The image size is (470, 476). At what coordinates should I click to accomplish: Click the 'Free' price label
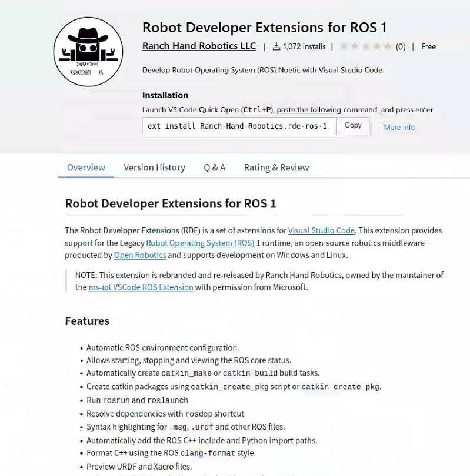click(x=428, y=46)
